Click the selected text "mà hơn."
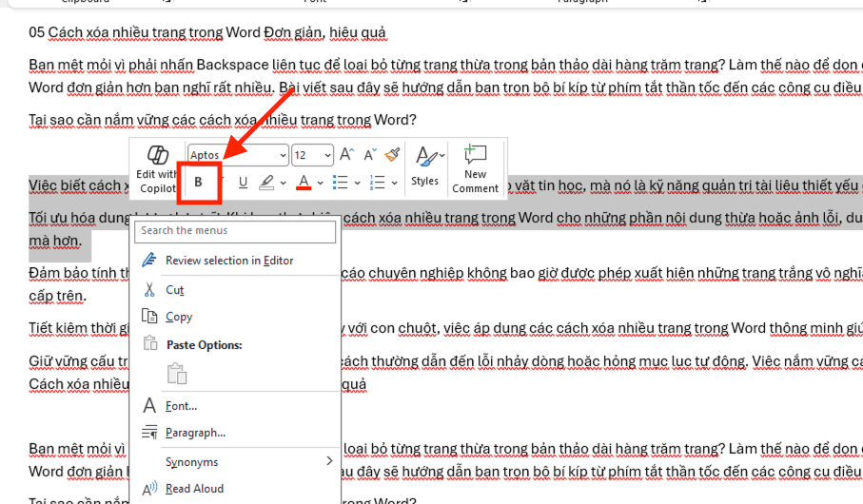The height and width of the screenshot is (504, 863). coord(55,241)
